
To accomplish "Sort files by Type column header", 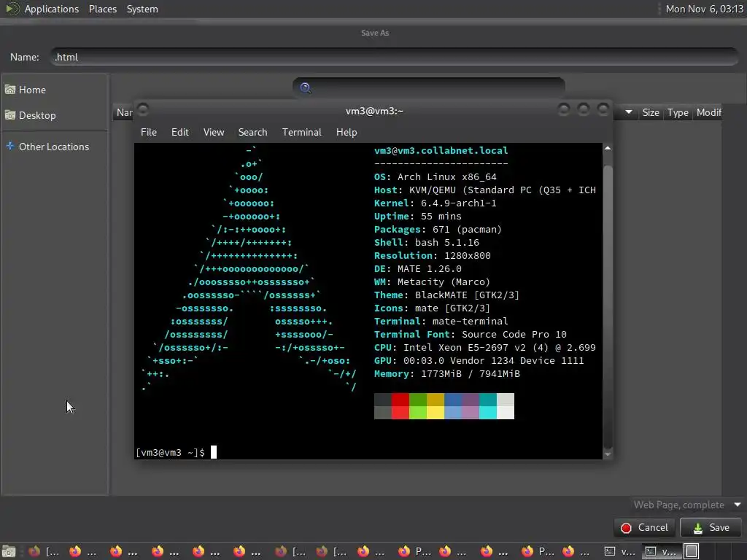I will click(678, 112).
